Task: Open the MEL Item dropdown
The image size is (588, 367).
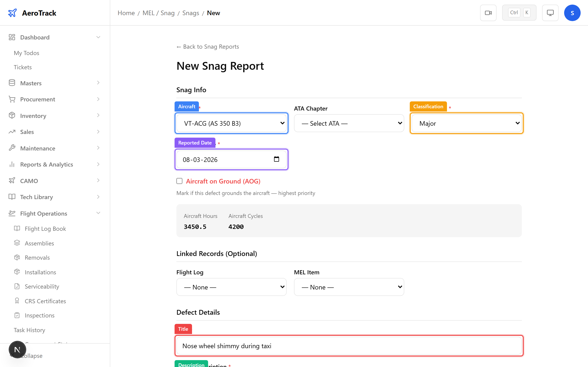Action: pyautogui.click(x=349, y=287)
